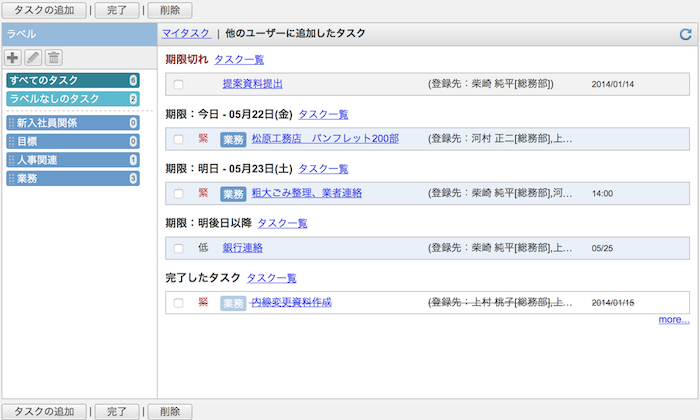Click the add label plus icon
The image size is (700, 420).
coord(12,58)
